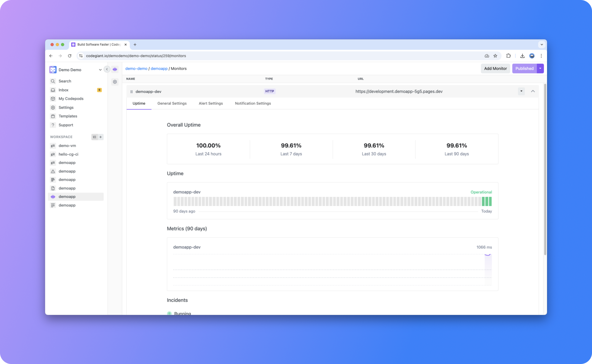Click the 99.61% Last 30 days value
The width and height of the screenshot is (592, 364).
374,146
